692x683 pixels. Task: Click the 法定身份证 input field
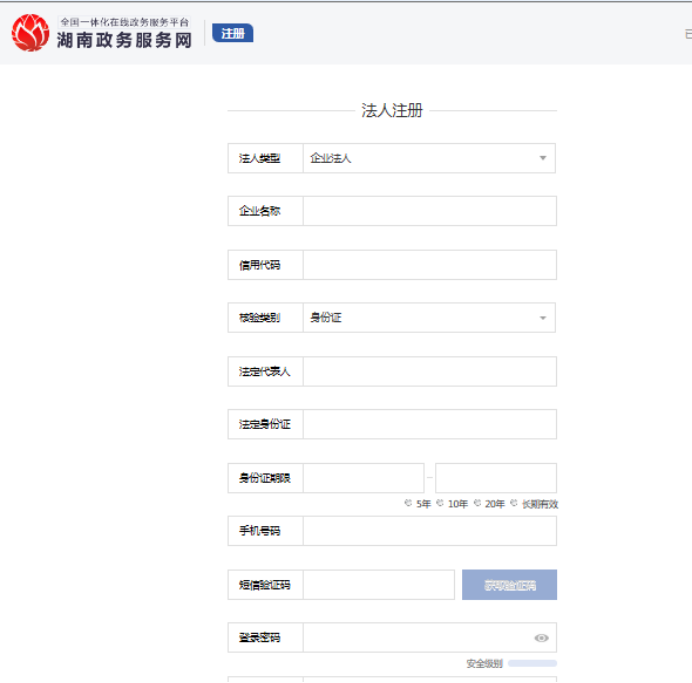point(429,424)
